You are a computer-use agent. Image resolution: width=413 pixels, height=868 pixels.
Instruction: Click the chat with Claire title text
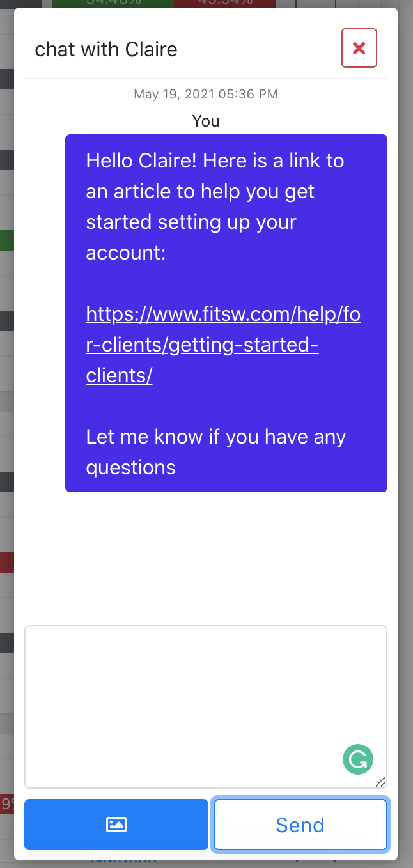pos(106,49)
